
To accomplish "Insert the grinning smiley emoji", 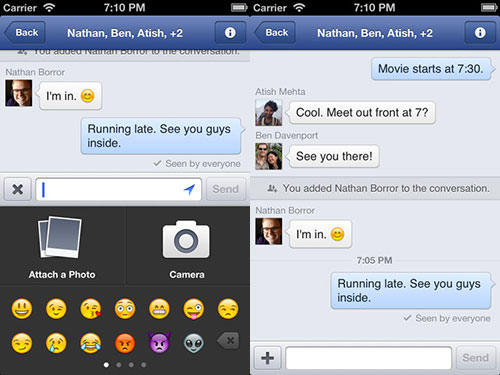I will (x=22, y=309).
